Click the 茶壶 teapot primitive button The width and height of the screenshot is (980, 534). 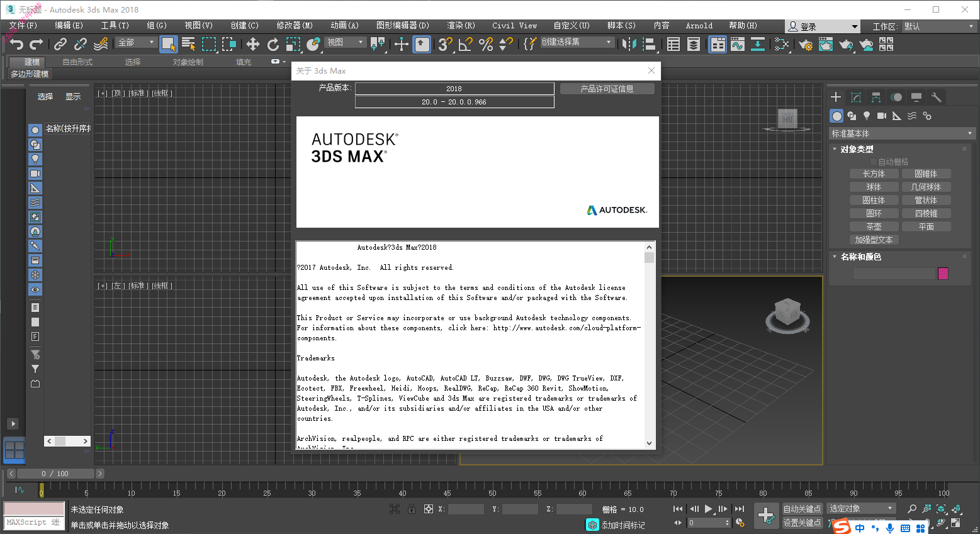tap(874, 226)
